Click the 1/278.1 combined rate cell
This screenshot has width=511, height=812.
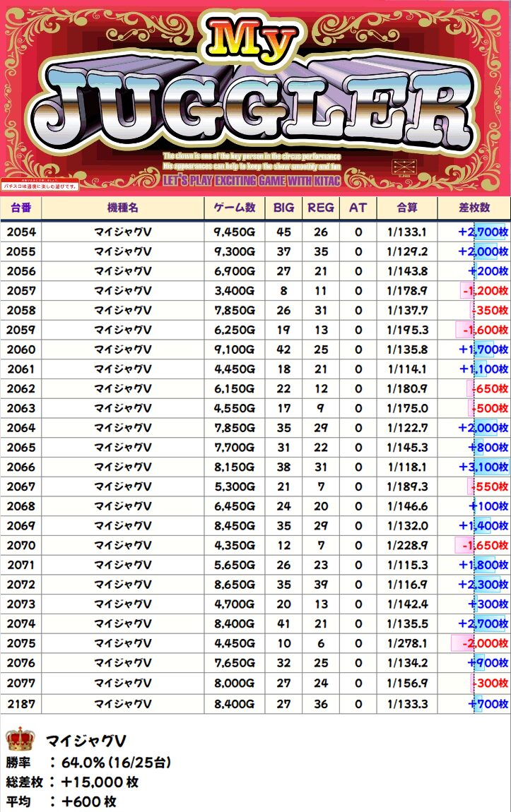pos(407,644)
